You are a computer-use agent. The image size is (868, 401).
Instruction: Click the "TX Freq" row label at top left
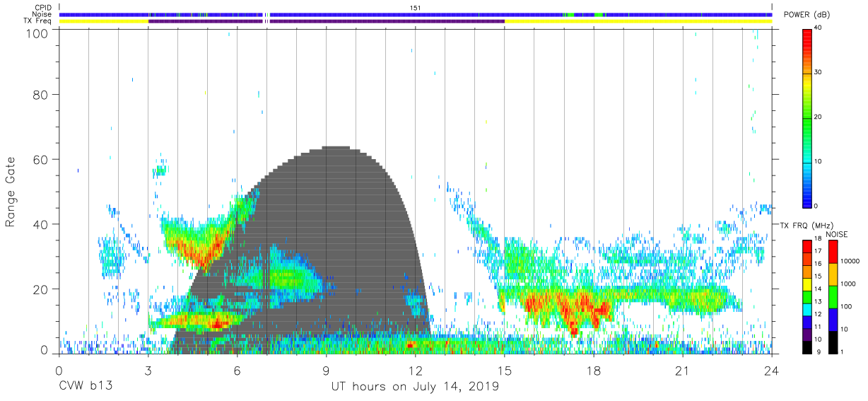(39, 21)
